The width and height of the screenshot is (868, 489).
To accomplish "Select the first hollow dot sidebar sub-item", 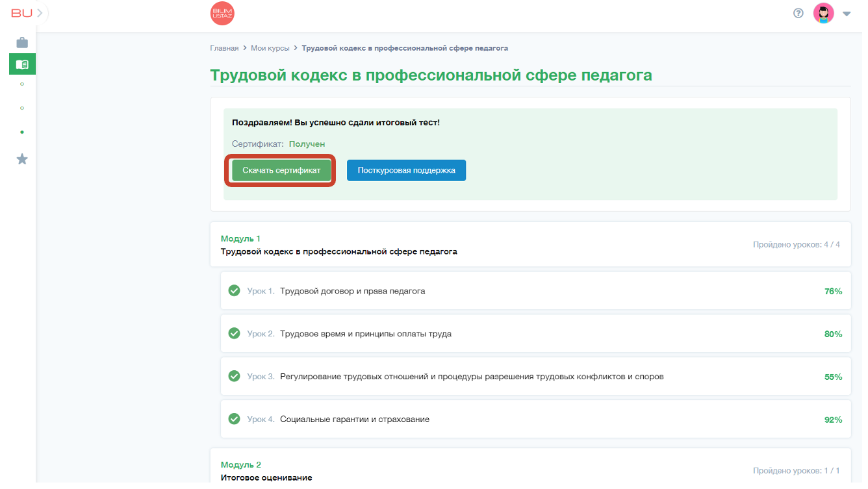I will click(22, 84).
